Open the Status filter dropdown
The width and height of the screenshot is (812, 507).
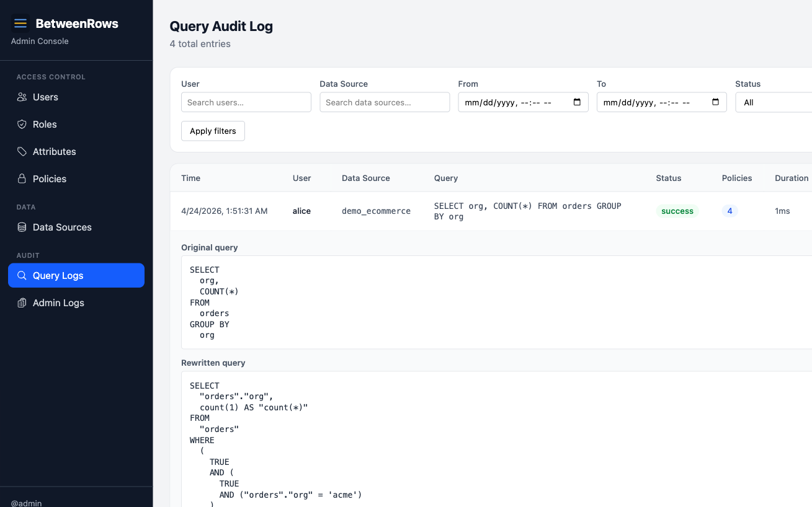[x=774, y=102]
